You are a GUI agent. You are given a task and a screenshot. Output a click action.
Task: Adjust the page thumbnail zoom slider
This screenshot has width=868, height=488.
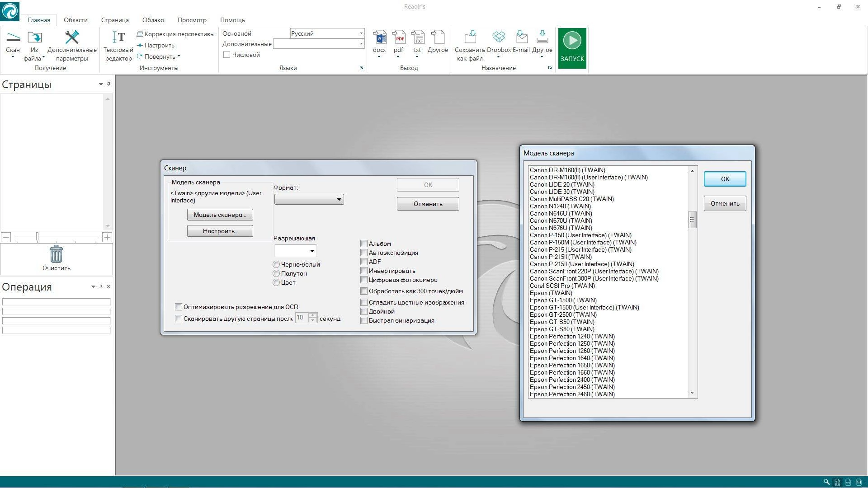(x=37, y=237)
